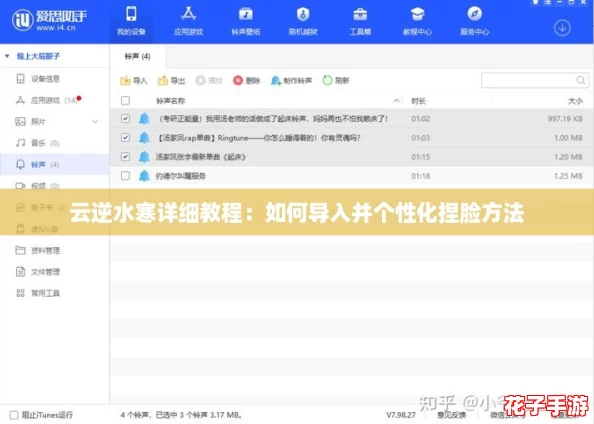Click the bell icon of the 01:02 ringtone
The width and height of the screenshot is (594, 424).
point(144,119)
